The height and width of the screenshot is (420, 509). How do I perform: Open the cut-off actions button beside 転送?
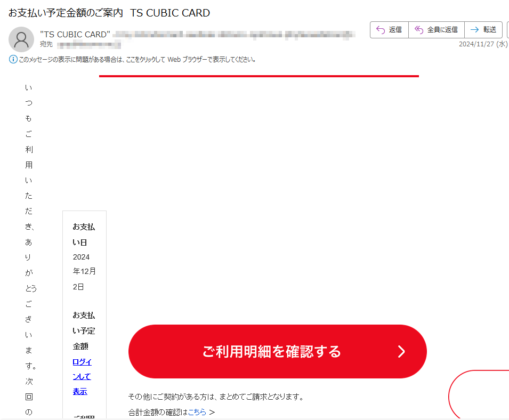(x=507, y=30)
